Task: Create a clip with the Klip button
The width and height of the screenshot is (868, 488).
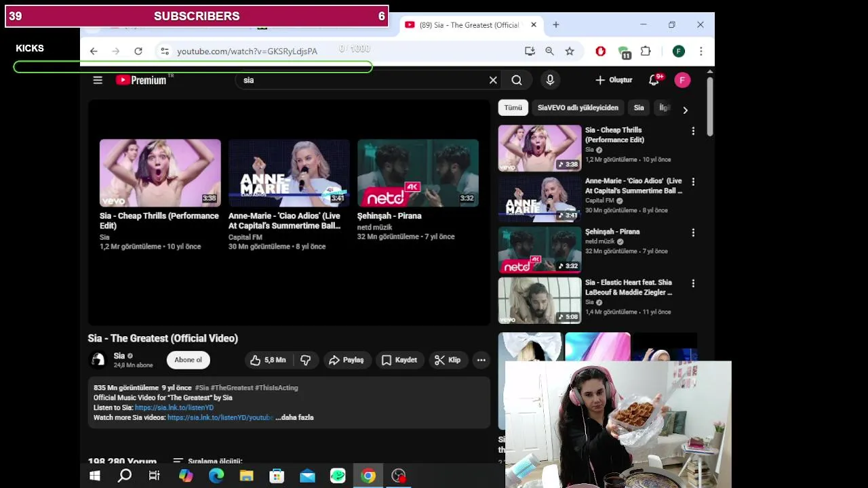Action: [447, 360]
